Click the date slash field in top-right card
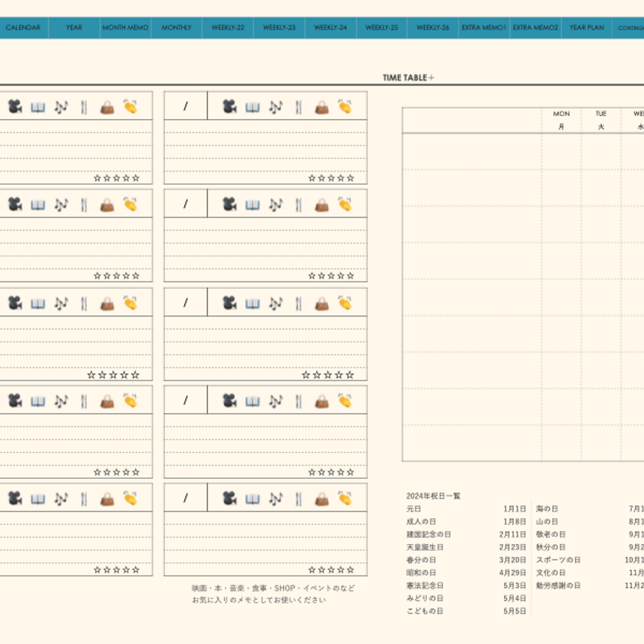The height and width of the screenshot is (644, 644). point(185,106)
